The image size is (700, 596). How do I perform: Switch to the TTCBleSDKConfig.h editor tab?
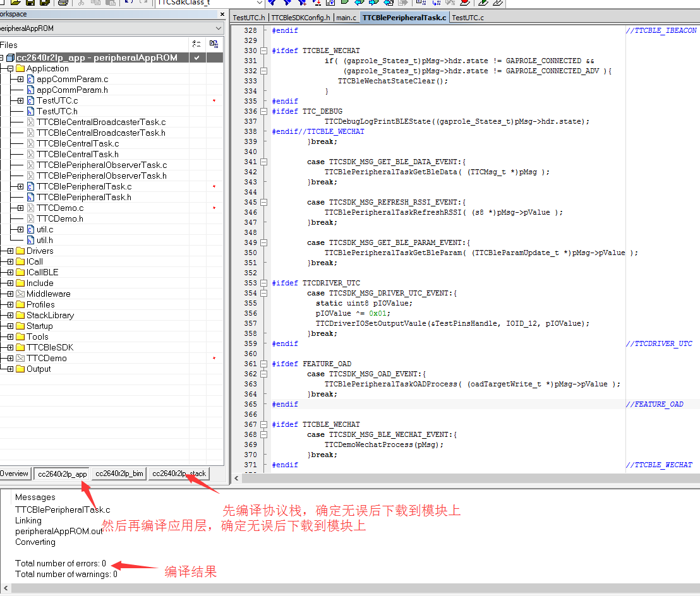click(301, 18)
